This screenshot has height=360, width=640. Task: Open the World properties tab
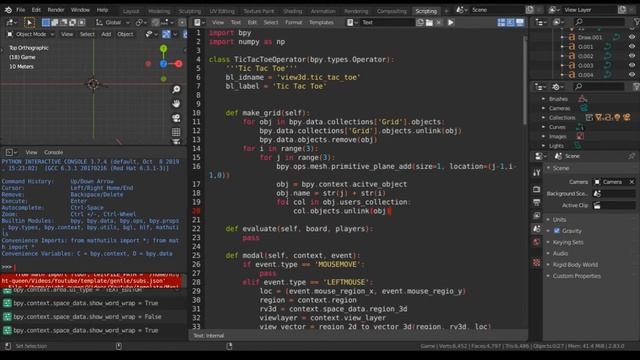point(536,242)
